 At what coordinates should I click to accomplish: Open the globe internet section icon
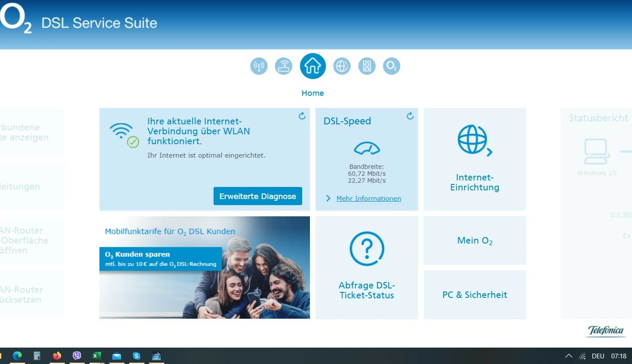342,66
